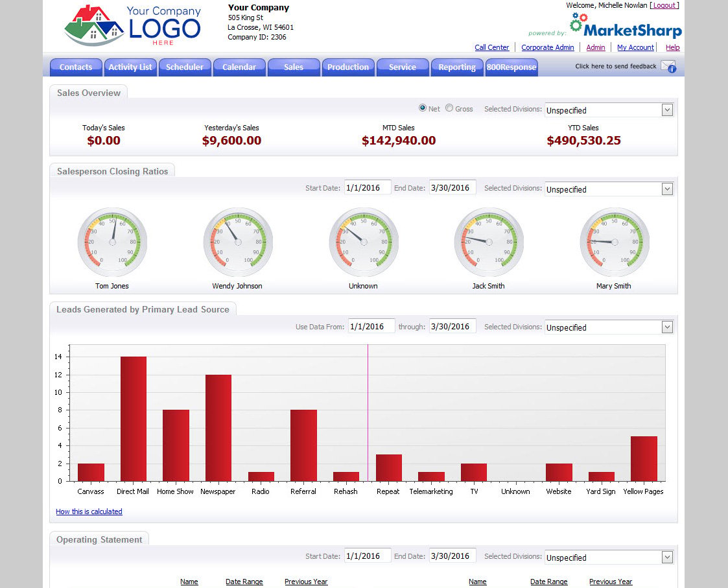Open the Reporting tab
This screenshot has height=588, width=728.
457,67
